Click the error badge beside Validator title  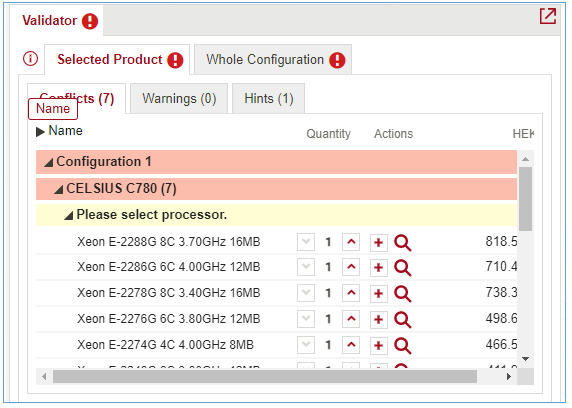tap(90, 21)
